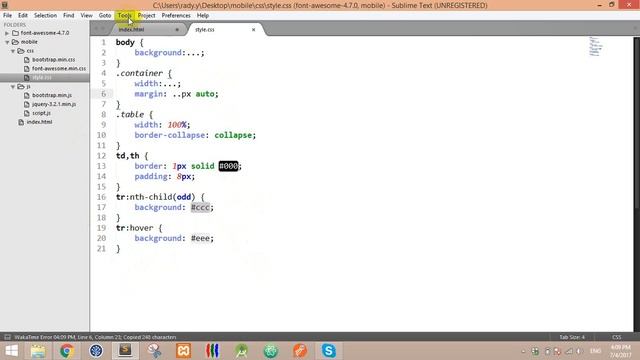Click the font-awesome-4.7.0 folder icon
This screenshot has height=360, width=640.
pos(16,33)
